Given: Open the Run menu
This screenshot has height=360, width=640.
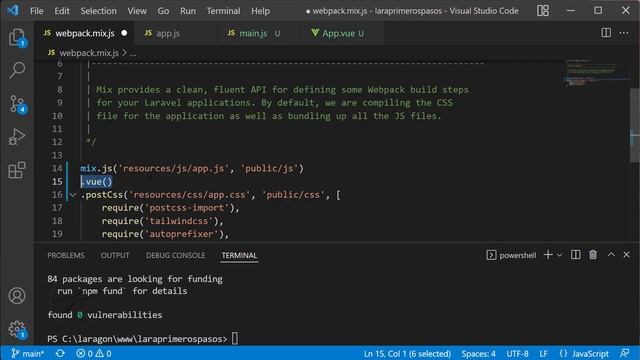Looking at the screenshot, I should click(x=188, y=11).
